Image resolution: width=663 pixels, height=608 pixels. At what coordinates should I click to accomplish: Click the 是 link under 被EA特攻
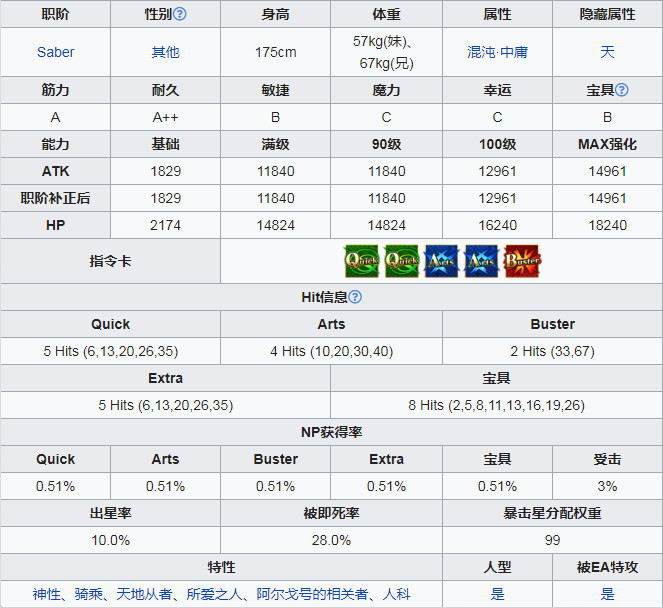pos(607,594)
